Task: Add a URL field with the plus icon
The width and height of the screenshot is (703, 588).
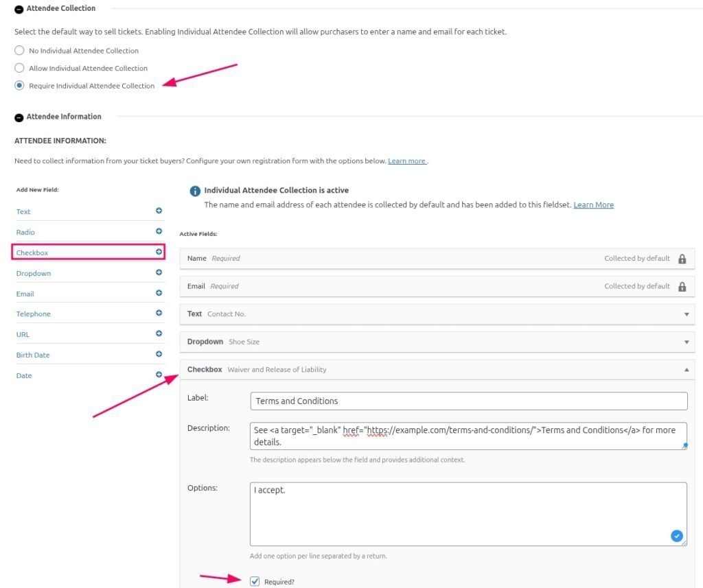Action: pyautogui.click(x=159, y=333)
